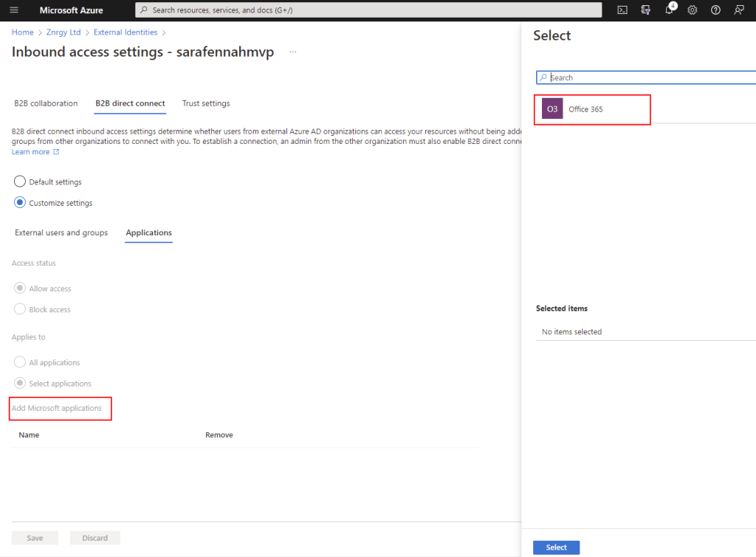Pick the All applications radio option
756x557 pixels.
[20, 363]
